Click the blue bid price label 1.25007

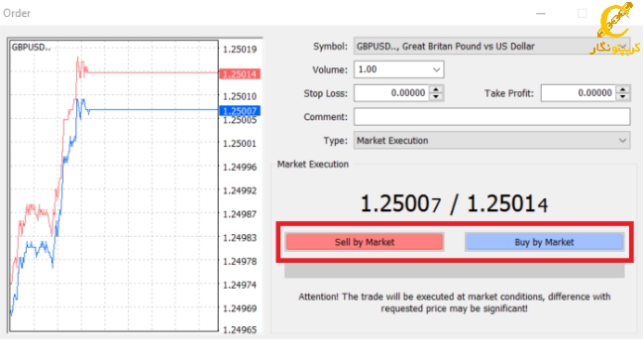point(240,111)
